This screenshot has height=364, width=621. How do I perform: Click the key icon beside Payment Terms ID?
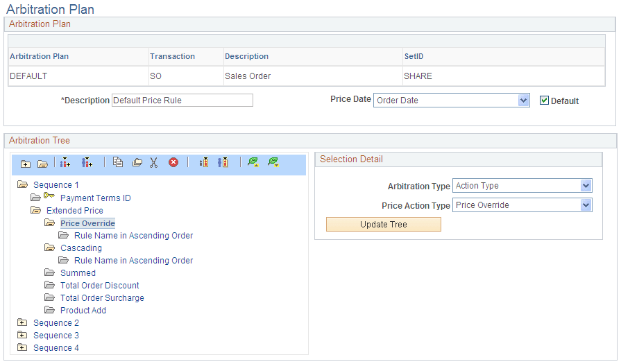point(49,196)
